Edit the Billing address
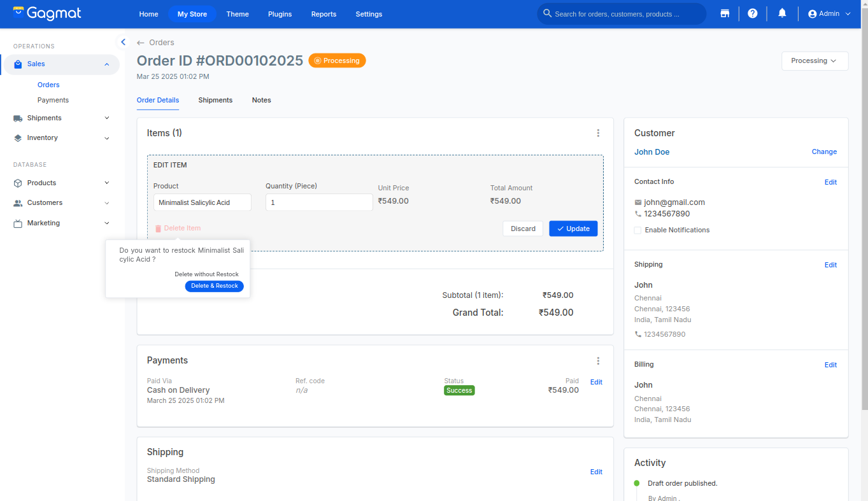The width and height of the screenshot is (868, 501). tap(830, 365)
